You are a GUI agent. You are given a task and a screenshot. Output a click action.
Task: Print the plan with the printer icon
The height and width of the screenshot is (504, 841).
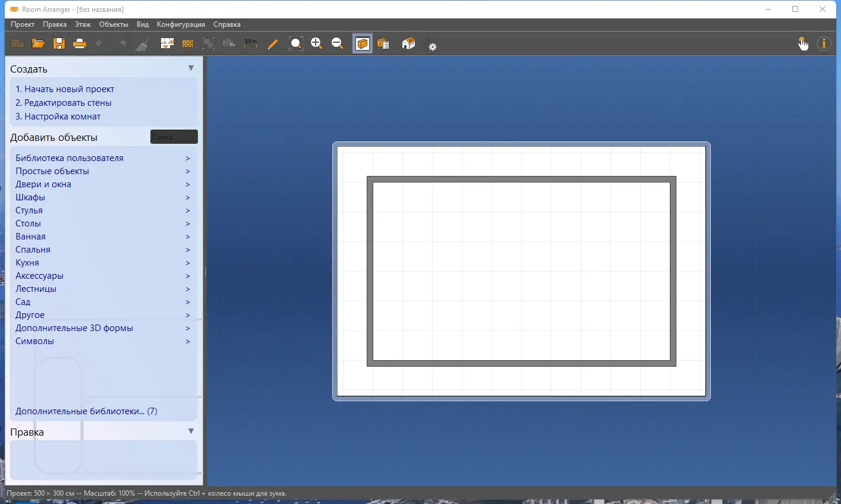pos(80,44)
